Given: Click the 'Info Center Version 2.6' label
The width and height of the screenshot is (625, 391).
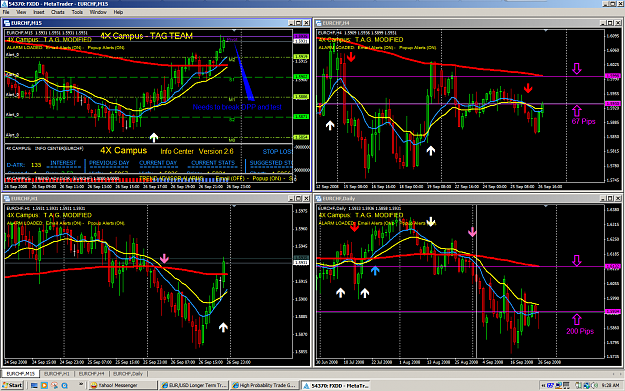Looking at the screenshot, I should (x=197, y=151).
